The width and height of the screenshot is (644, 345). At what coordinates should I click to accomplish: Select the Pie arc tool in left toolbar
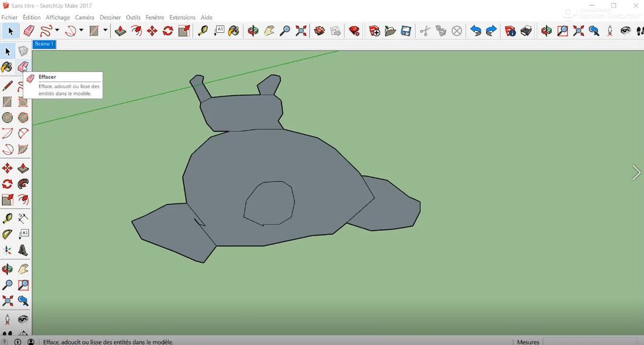tap(23, 149)
